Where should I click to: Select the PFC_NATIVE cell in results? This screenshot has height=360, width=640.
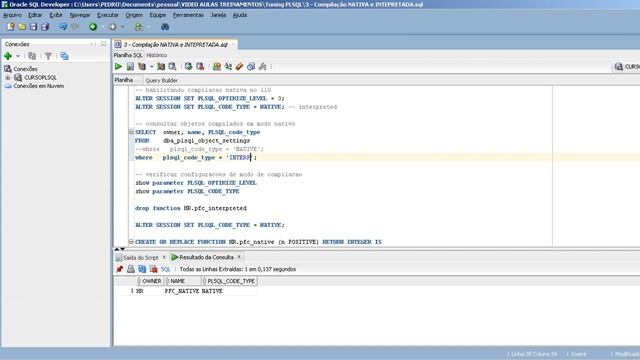pyautogui.click(x=182, y=291)
